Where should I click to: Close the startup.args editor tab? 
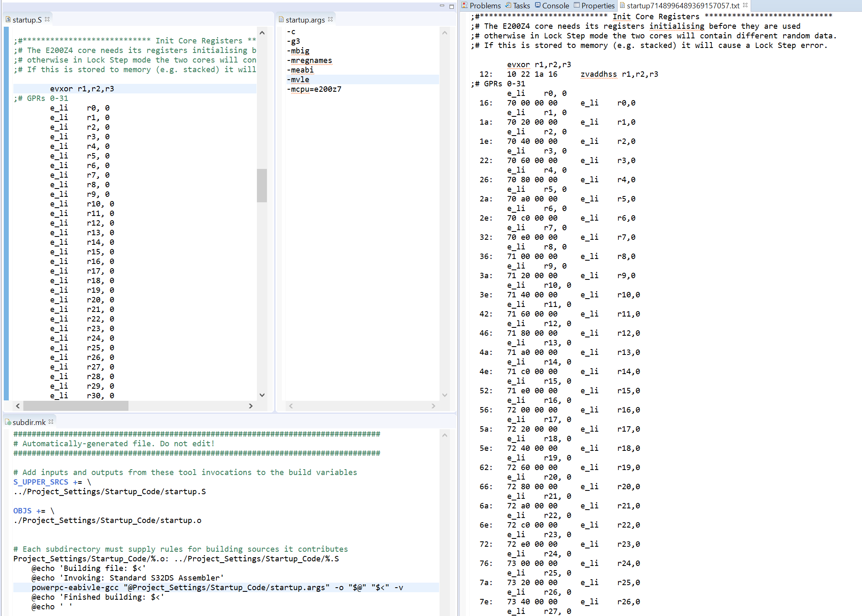[330, 19]
